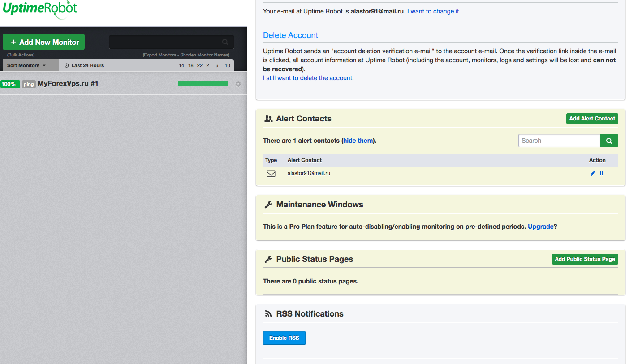This screenshot has height=364, width=638.
Task: Click the green alert contacts search button
Action: 609,141
